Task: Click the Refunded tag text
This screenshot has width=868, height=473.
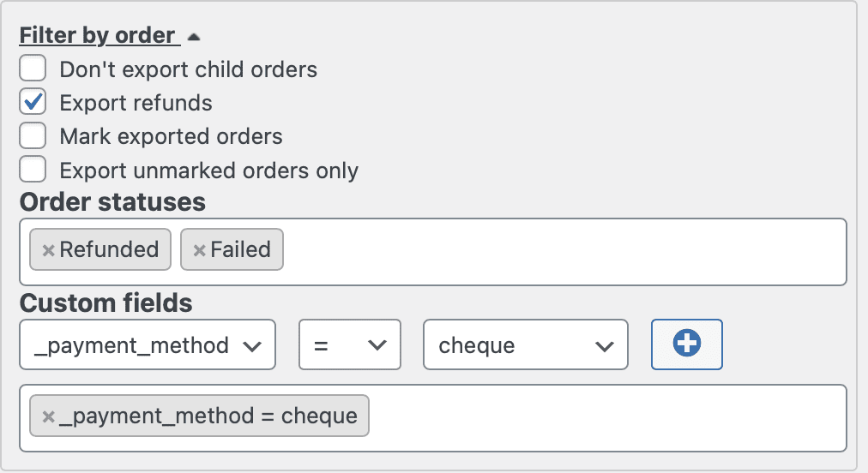Action: pos(109,250)
